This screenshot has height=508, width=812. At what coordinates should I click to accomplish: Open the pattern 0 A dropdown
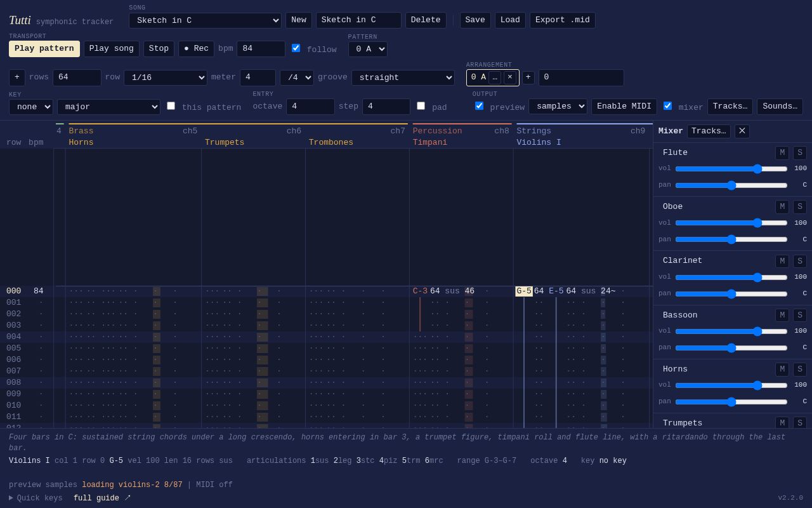pyautogui.click(x=368, y=50)
